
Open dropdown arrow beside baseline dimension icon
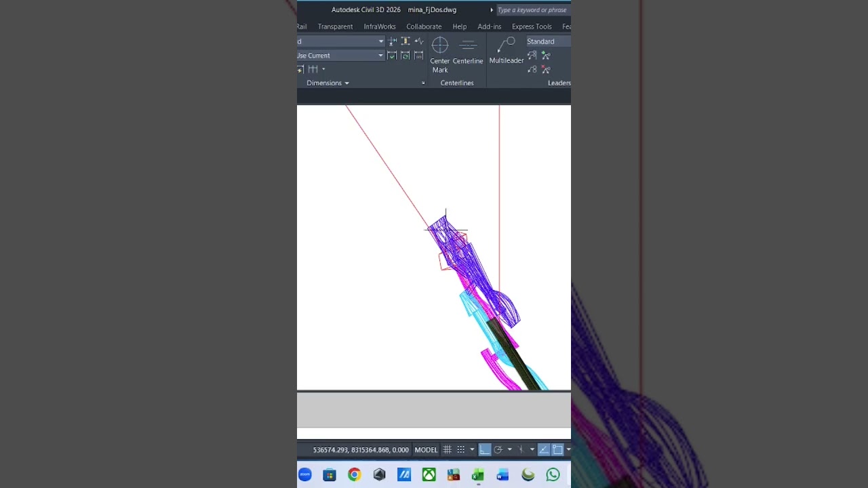pyautogui.click(x=323, y=69)
